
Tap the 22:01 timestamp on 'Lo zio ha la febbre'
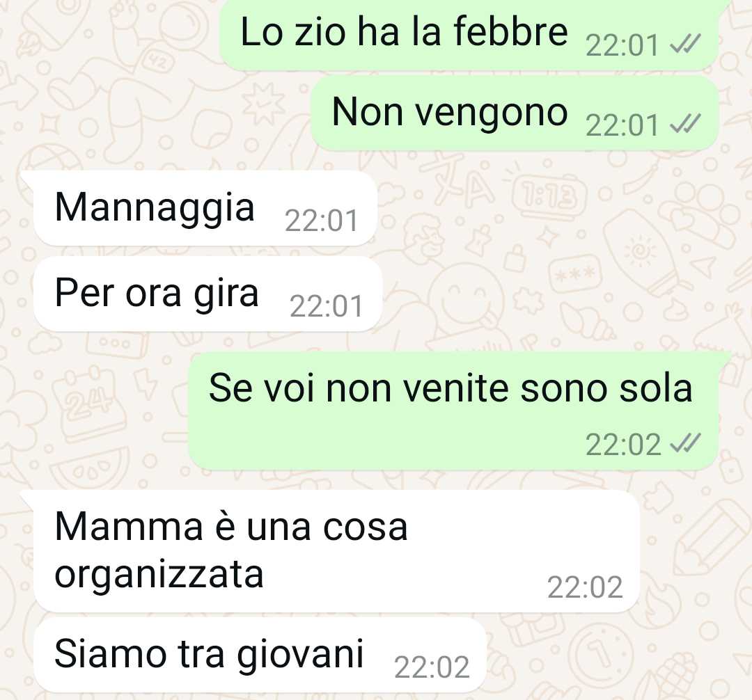tap(622, 46)
